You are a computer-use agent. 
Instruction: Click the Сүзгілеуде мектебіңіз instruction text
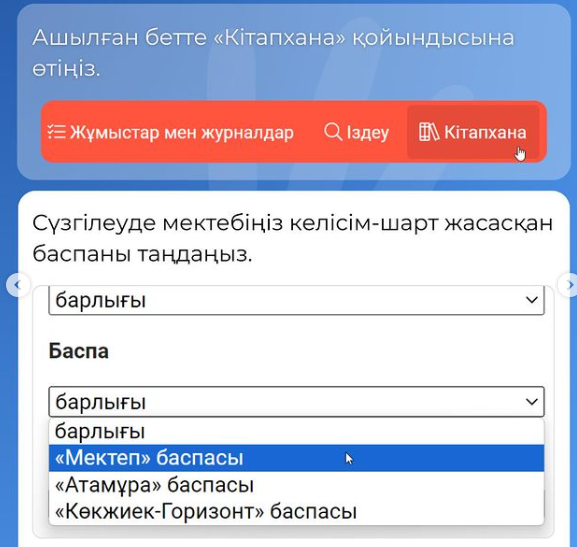293,238
